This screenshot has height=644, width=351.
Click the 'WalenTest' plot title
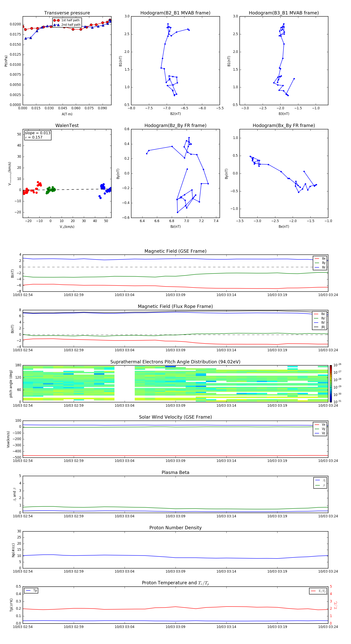(67, 125)
